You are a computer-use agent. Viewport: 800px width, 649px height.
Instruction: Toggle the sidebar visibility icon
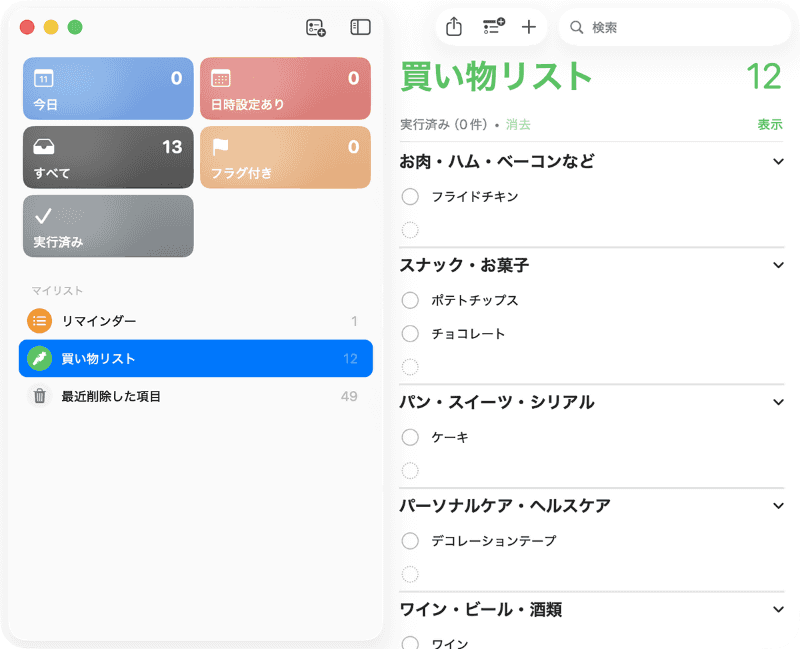(x=359, y=26)
